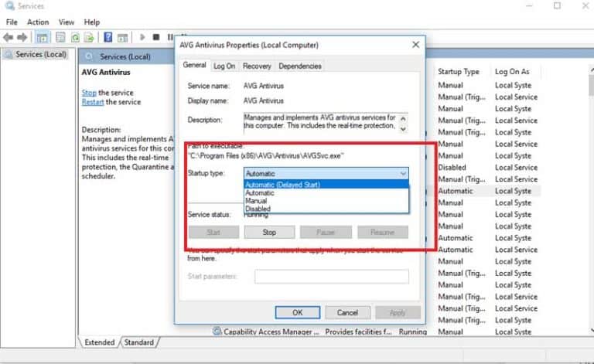Click the Stop button in the dialog
Image resolution: width=594 pixels, height=364 pixels.
pos(269,232)
